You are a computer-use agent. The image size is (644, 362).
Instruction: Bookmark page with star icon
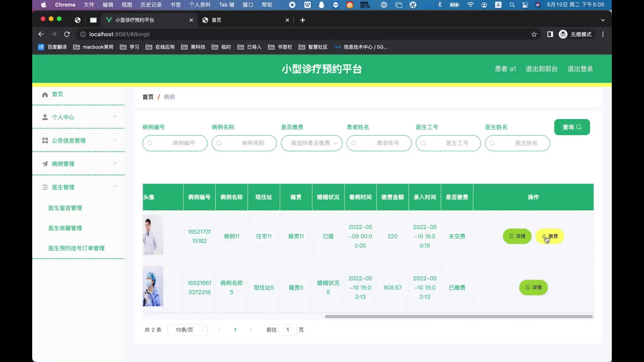(x=534, y=34)
